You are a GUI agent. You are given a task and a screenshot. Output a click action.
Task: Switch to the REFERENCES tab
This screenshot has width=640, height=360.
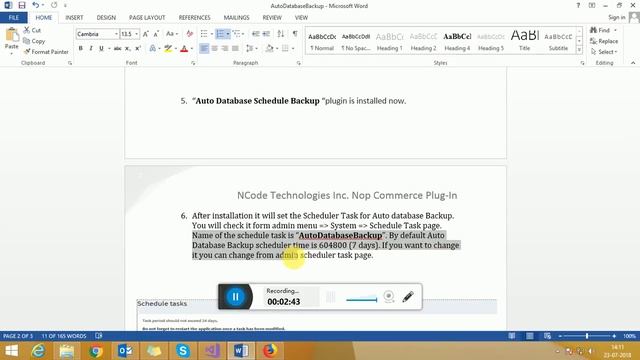click(x=194, y=18)
